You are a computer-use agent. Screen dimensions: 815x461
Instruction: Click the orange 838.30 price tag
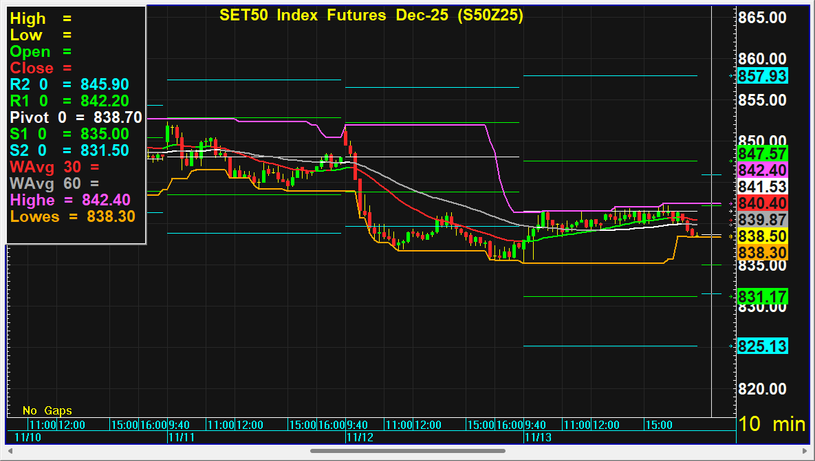click(762, 253)
